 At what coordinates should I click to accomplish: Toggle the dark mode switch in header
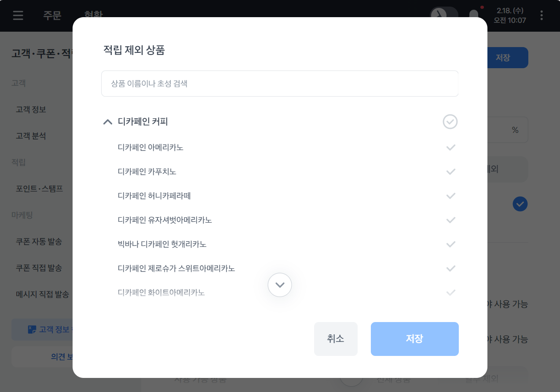443,15
